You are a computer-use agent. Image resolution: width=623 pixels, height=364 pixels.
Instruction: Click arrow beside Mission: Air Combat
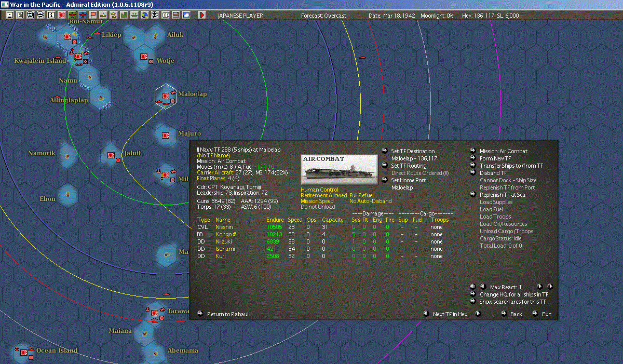tap(473, 151)
